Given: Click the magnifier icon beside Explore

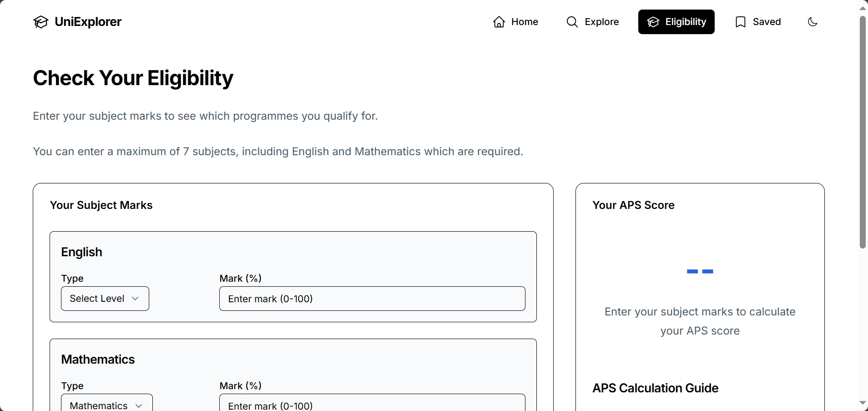Looking at the screenshot, I should tap(572, 22).
